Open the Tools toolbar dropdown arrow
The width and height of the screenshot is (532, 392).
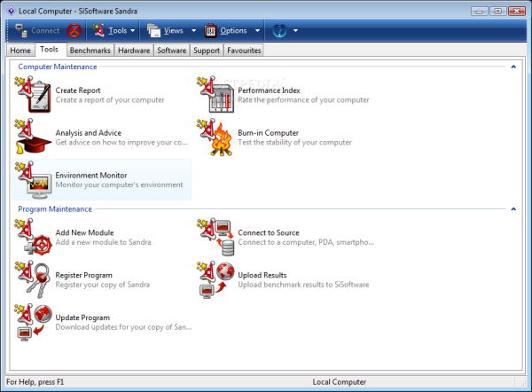click(x=133, y=30)
